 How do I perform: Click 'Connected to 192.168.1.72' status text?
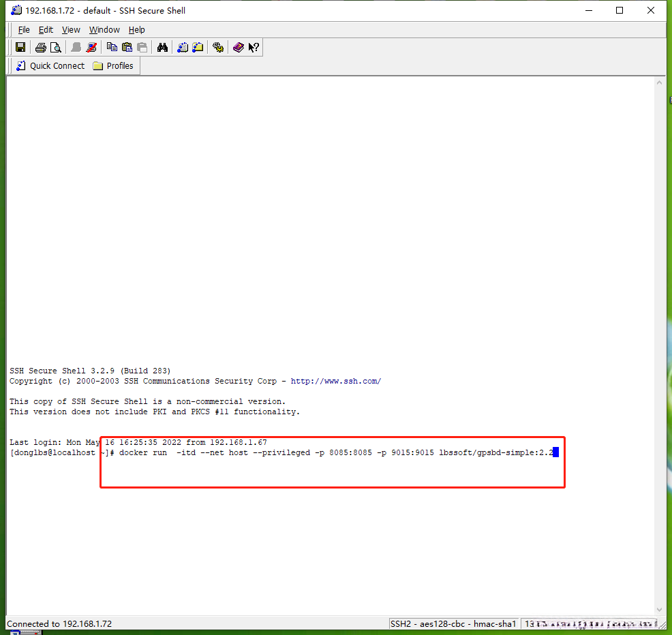click(x=59, y=624)
